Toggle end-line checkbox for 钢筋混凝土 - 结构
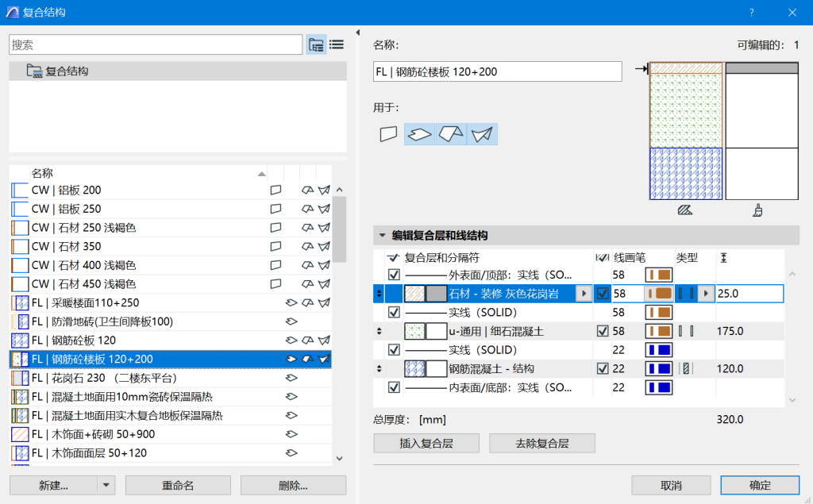The width and height of the screenshot is (813, 504). point(603,368)
